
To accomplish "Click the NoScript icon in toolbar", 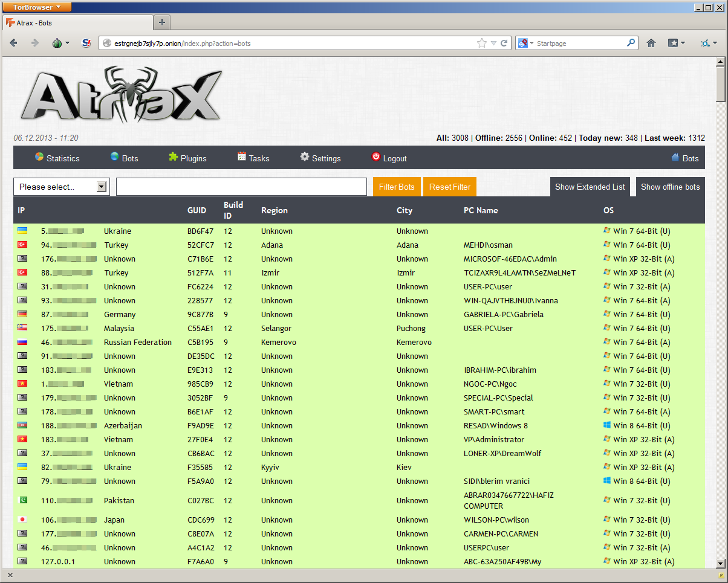I will tap(86, 43).
